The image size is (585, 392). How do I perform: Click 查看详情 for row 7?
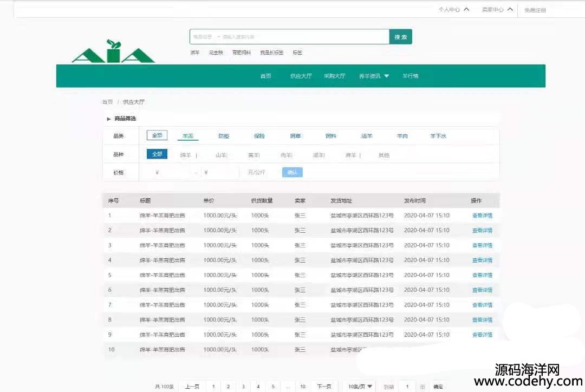(x=483, y=305)
